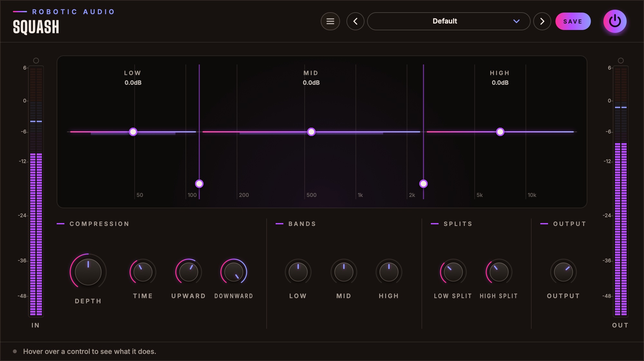Save the current preset

tap(573, 21)
